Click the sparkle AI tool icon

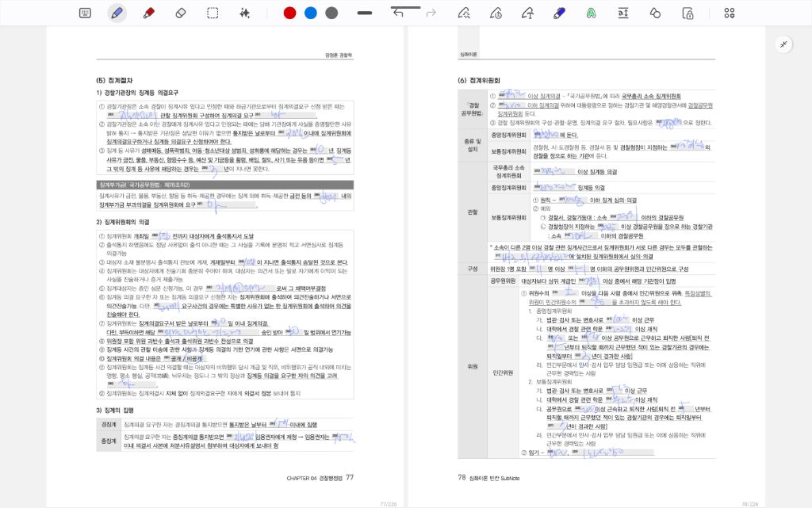244,13
